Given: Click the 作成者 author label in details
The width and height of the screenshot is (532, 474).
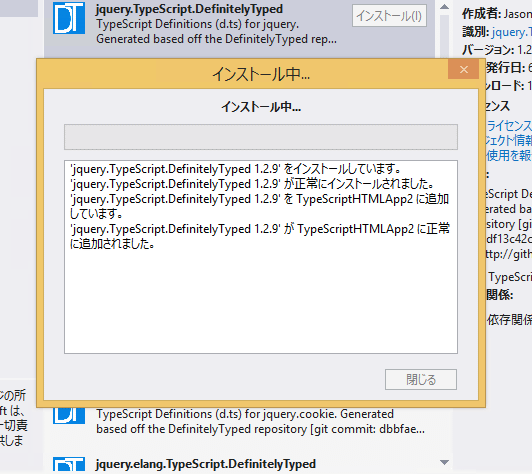Looking at the screenshot, I should 481,14.
